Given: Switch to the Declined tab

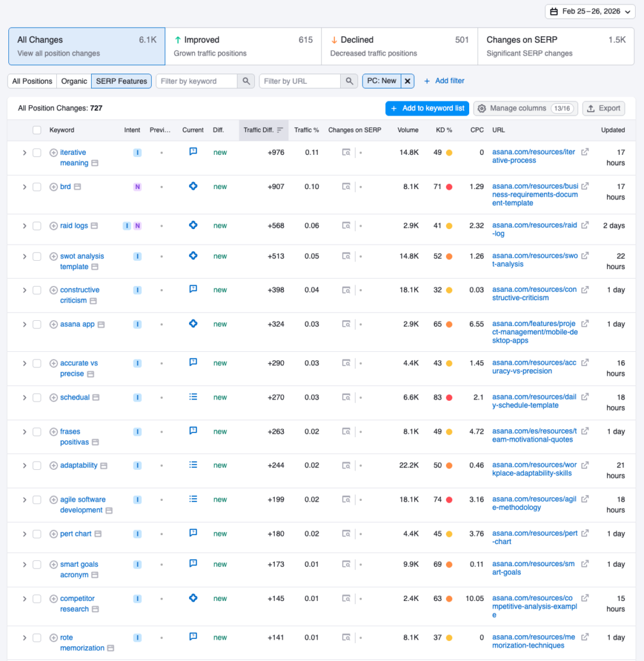Looking at the screenshot, I should pyautogui.click(x=399, y=46).
